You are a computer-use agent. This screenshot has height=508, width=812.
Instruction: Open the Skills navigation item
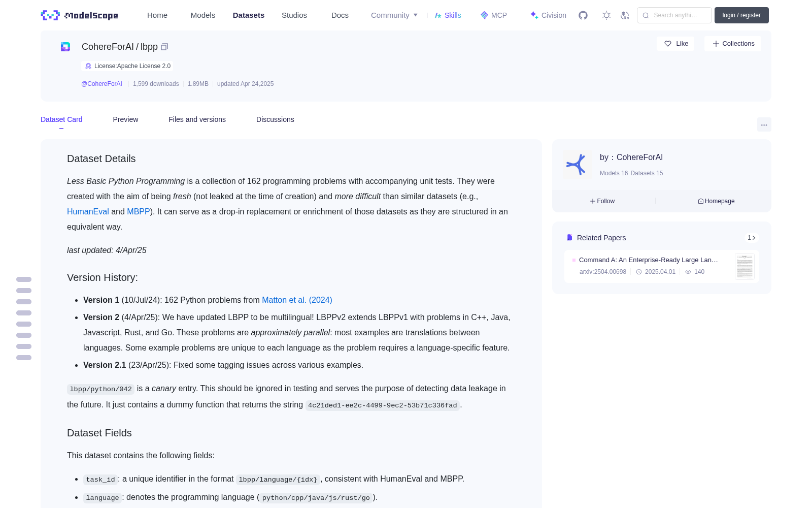[x=448, y=15]
